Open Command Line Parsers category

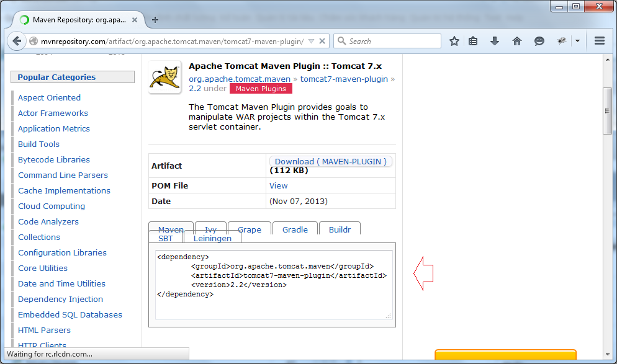tap(63, 175)
